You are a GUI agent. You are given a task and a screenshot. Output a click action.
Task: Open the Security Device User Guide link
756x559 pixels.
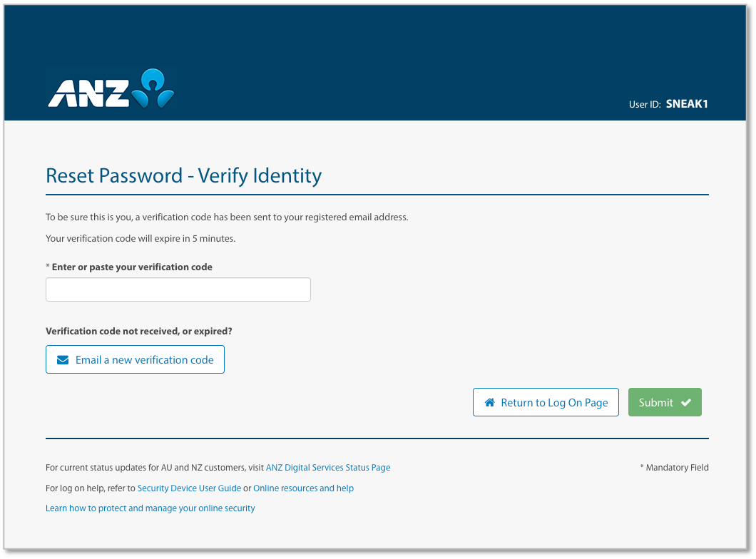189,488
